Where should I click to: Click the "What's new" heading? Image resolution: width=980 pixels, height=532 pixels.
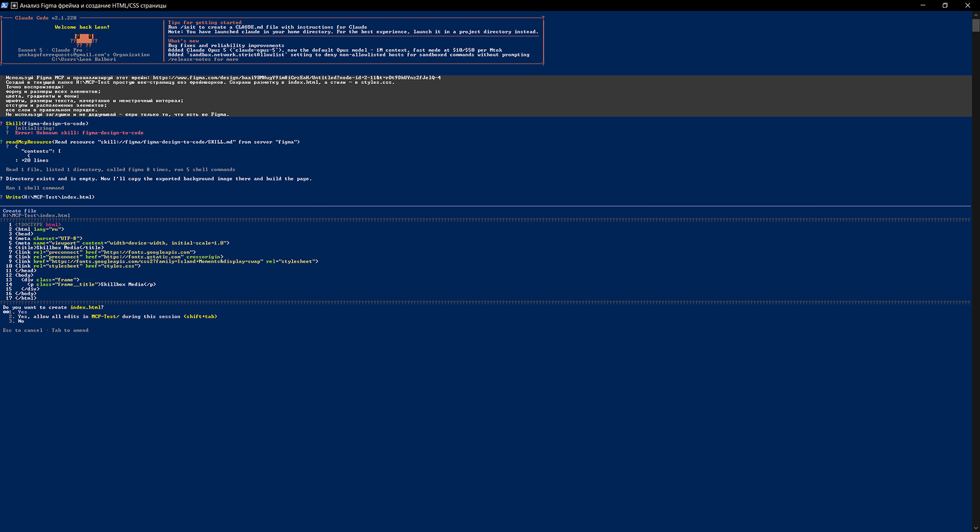click(x=184, y=41)
